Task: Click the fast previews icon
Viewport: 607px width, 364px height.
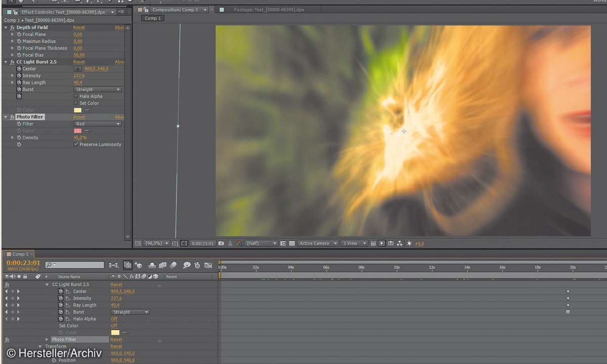Action: [x=381, y=243]
